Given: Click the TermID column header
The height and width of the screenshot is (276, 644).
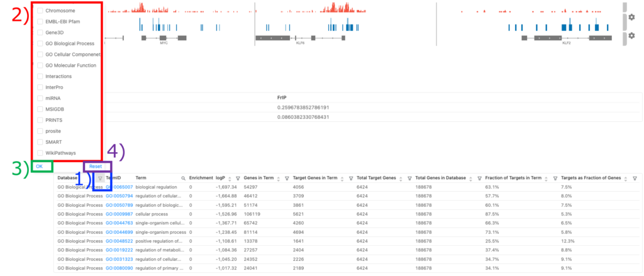Looking at the screenshot, I should [113, 179].
